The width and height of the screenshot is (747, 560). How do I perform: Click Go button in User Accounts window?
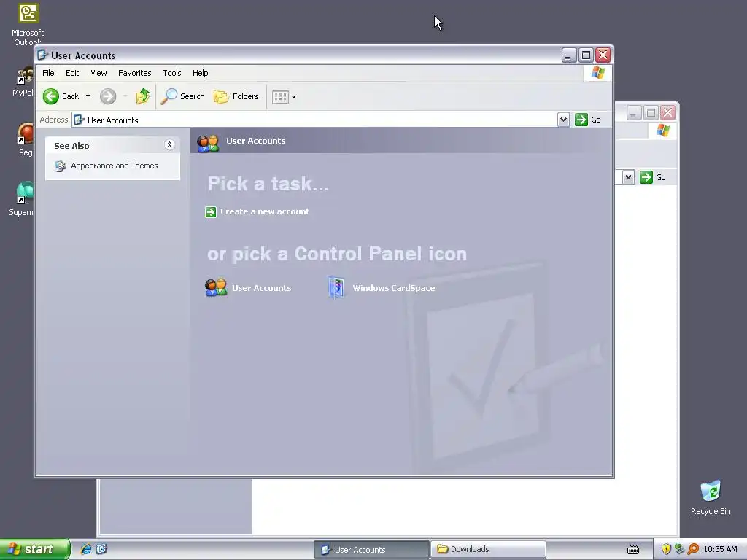[x=589, y=120]
